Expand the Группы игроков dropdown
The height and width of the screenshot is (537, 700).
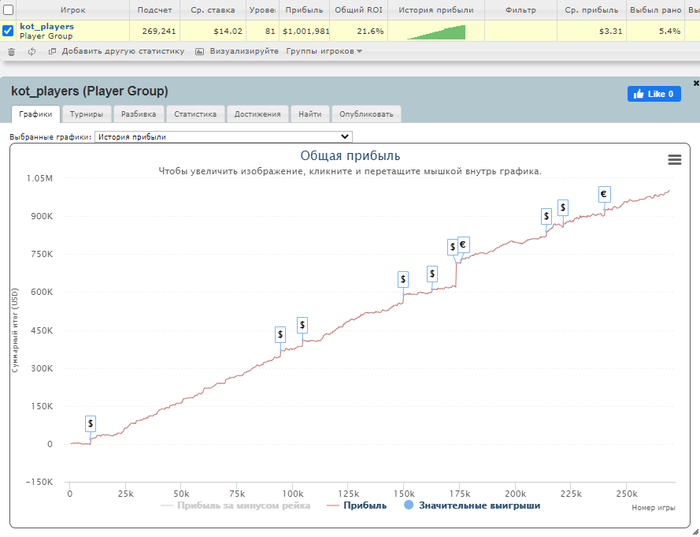(x=324, y=51)
